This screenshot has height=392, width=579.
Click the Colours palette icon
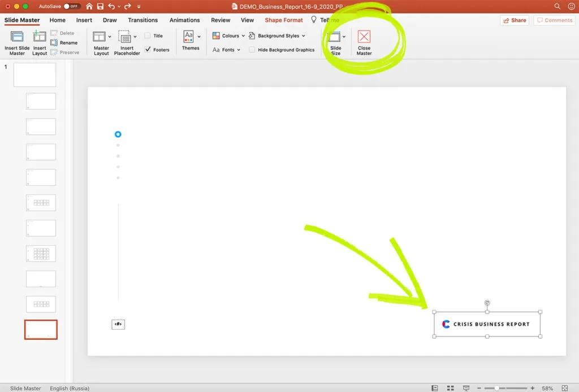(x=216, y=36)
